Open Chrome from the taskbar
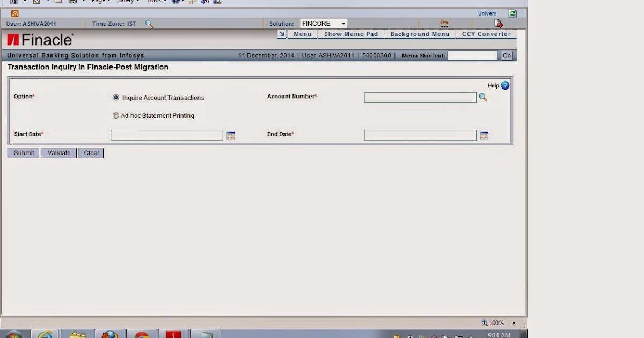The width and height of the screenshot is (644, 338). [142, 335]
